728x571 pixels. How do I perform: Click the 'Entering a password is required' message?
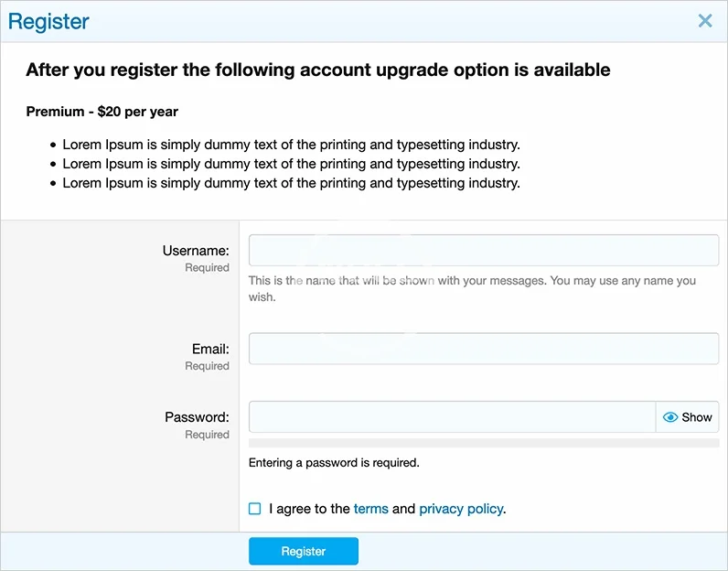[334, 463]
